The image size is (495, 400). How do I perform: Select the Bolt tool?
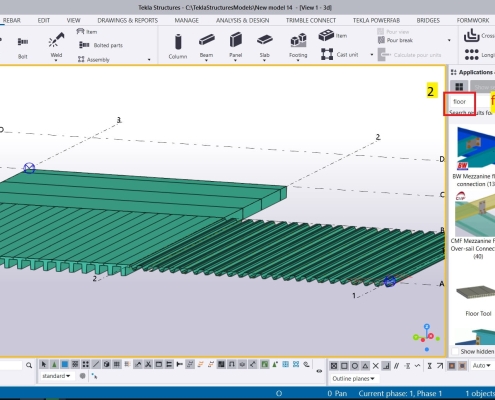pyautogui.click(x=22, y=47)
